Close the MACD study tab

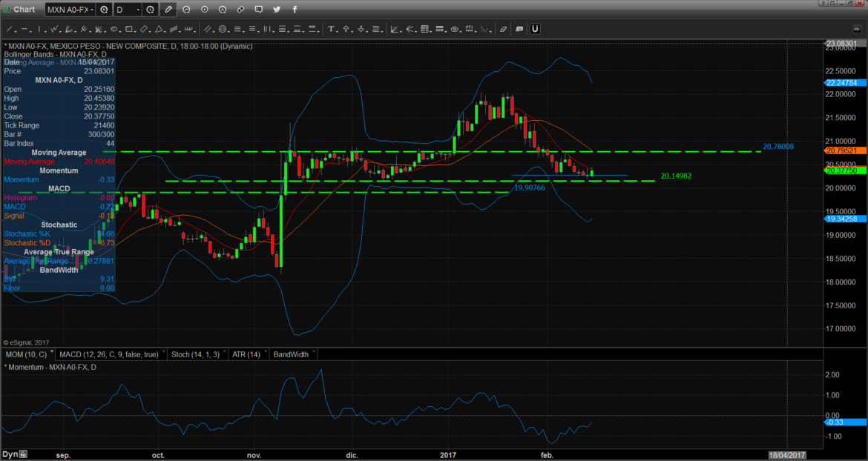pos(163,351)
